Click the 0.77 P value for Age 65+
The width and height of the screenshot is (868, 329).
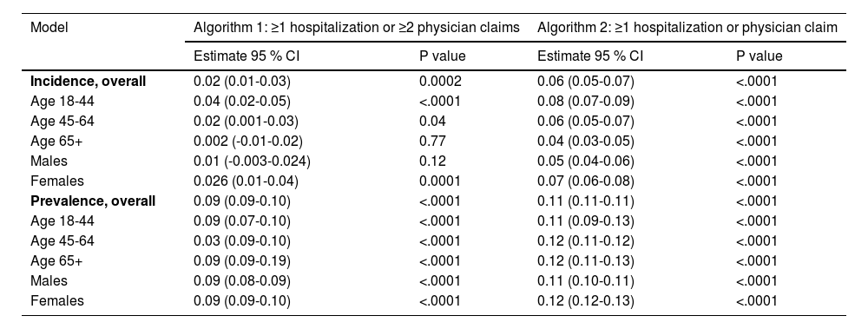[432, 141]
